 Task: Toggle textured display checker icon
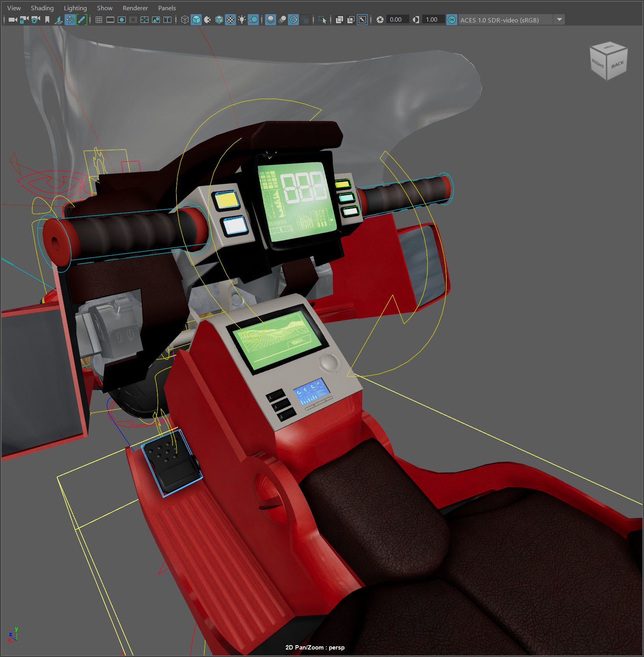point(230,20)
